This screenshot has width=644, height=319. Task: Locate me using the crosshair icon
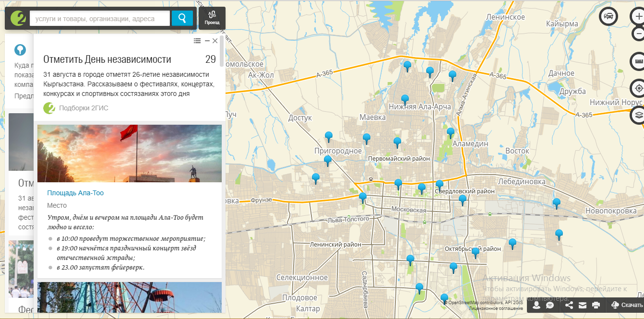(638, 89)
